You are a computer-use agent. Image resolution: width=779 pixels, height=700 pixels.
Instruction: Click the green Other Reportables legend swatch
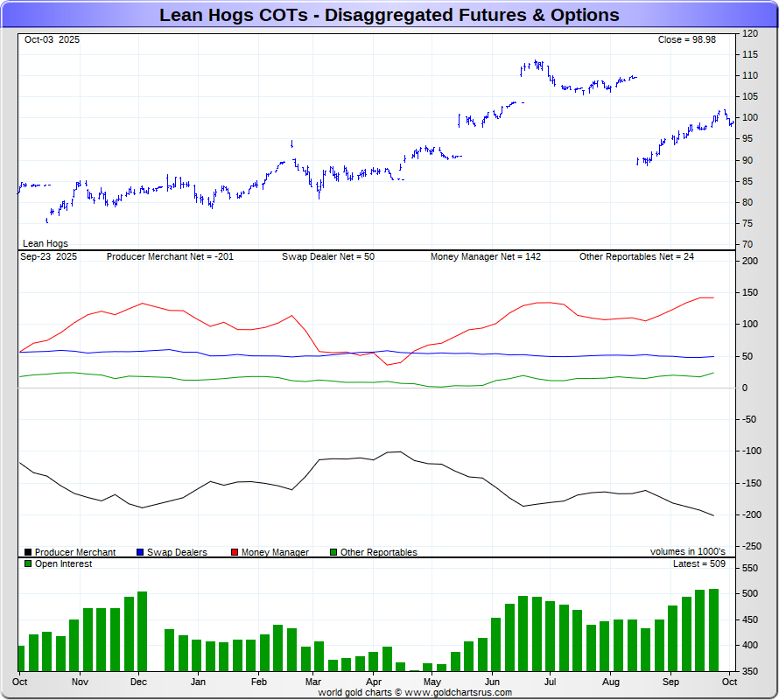[333, 552]
